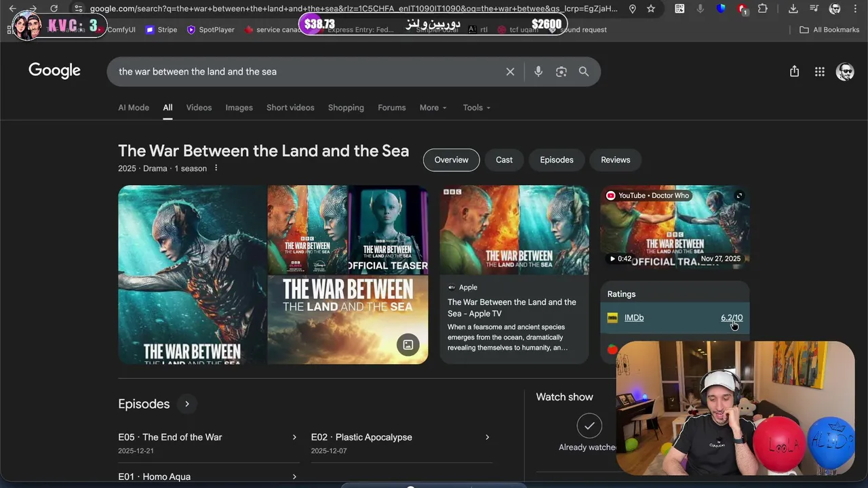Switch to the Shopping tab
Screen dimensions: 868x488
346,108
